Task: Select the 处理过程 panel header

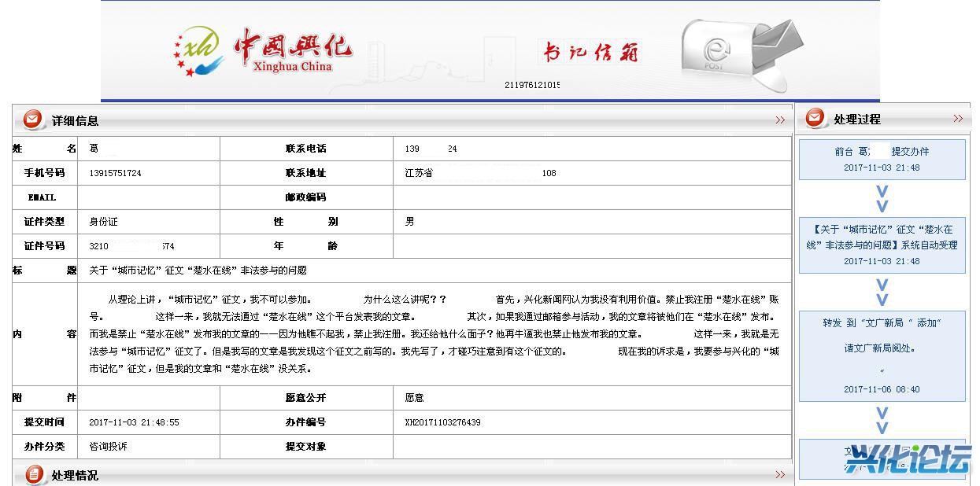Action: point(856,120)
